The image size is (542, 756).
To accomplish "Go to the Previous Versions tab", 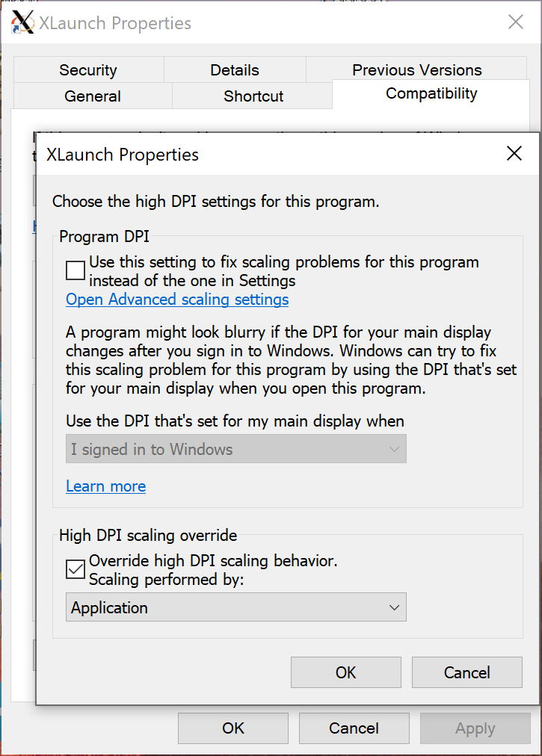I will point(417,70).
